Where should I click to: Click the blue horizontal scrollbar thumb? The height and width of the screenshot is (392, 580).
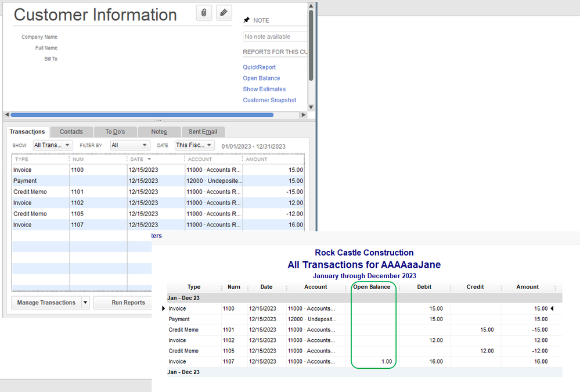pos(142,115)
